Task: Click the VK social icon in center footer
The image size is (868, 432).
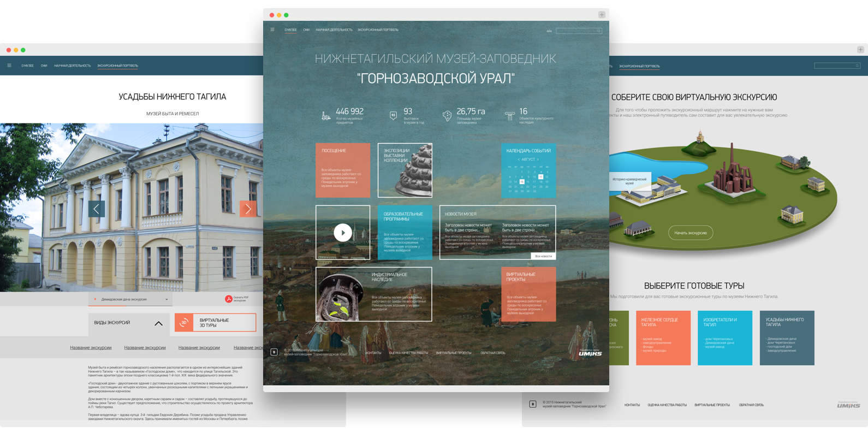Action: coord(274,352)
